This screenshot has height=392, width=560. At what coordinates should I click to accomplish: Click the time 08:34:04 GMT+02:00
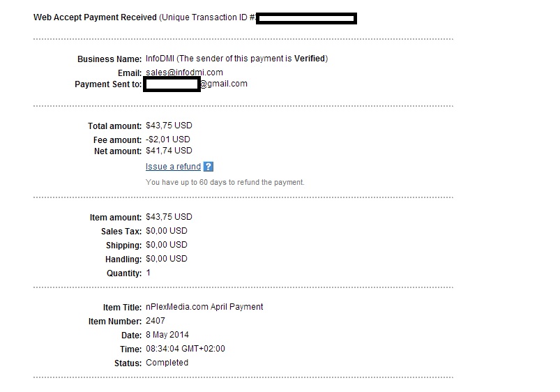[186, 349]
